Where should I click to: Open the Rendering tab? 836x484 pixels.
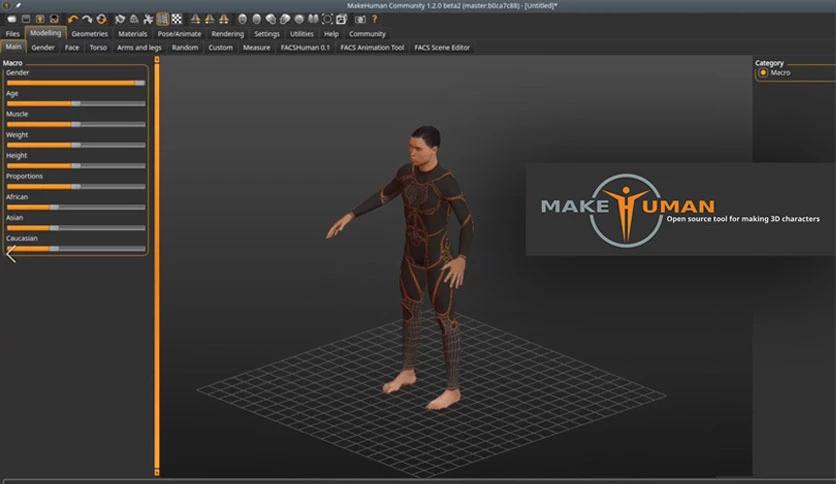[x=228, y=34]
